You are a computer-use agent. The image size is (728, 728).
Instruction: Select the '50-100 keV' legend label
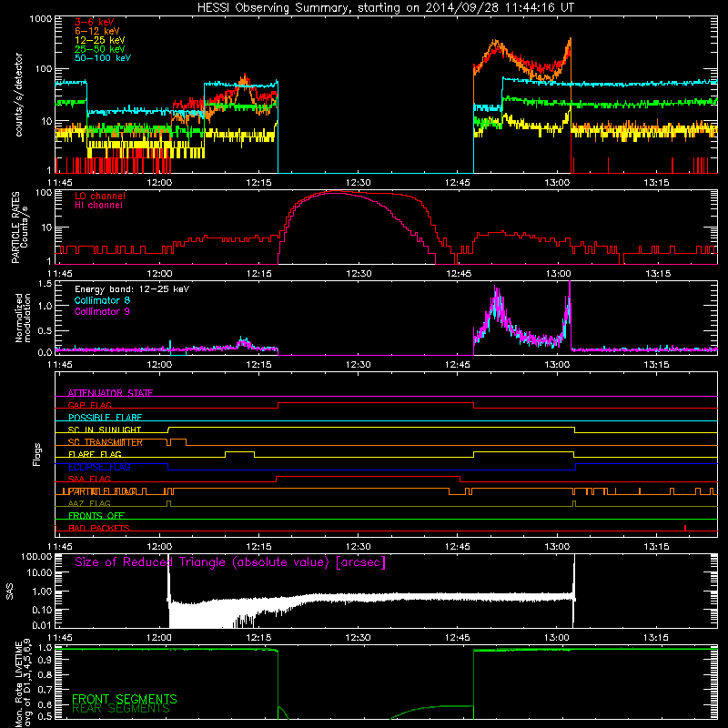point(103,58)
